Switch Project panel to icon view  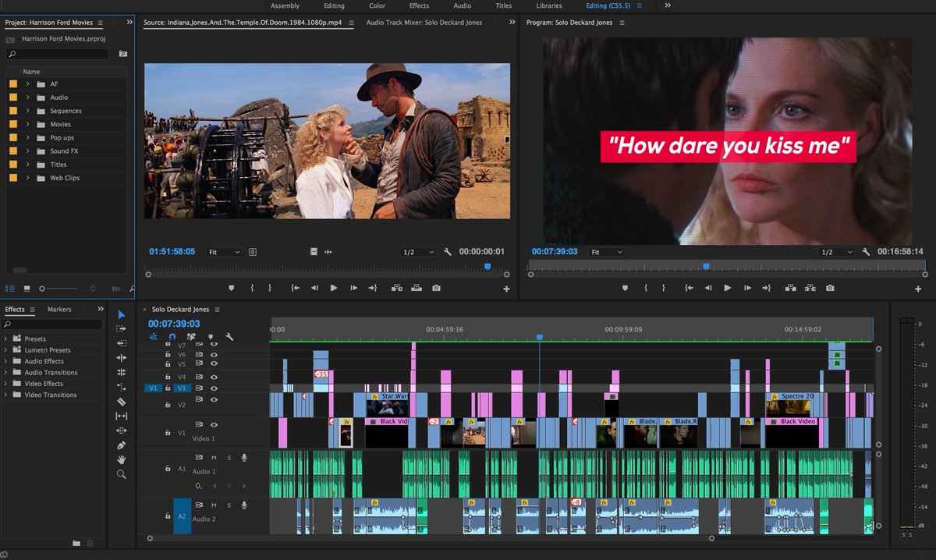click(27, 289)
